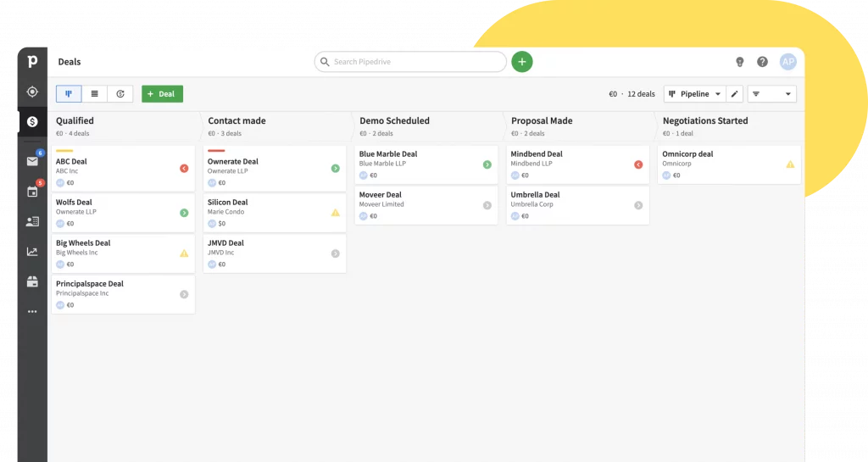Select the Deals dollar icon in sidebar
Image resolution: width=868 pixels, height=462 pixels.
coord(32,122)
